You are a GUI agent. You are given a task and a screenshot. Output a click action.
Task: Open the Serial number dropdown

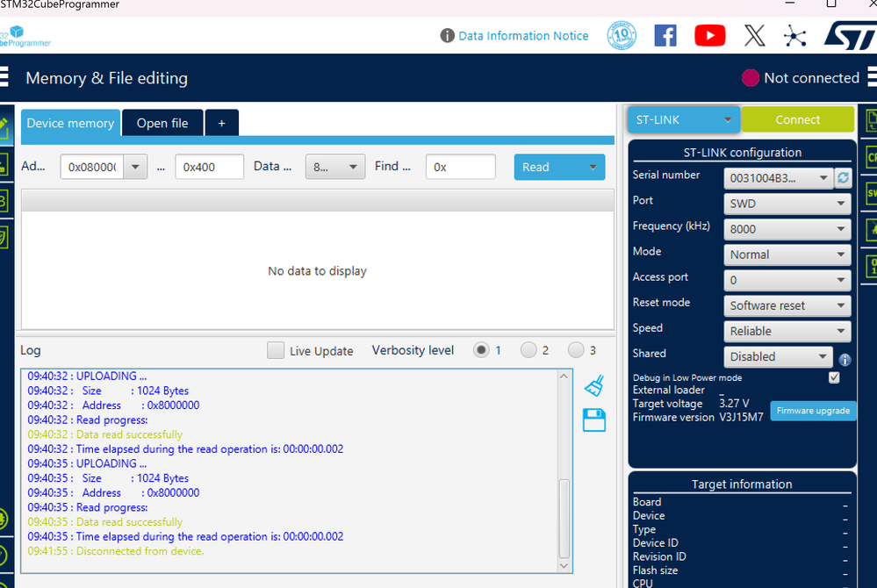(x=778, y=178)
